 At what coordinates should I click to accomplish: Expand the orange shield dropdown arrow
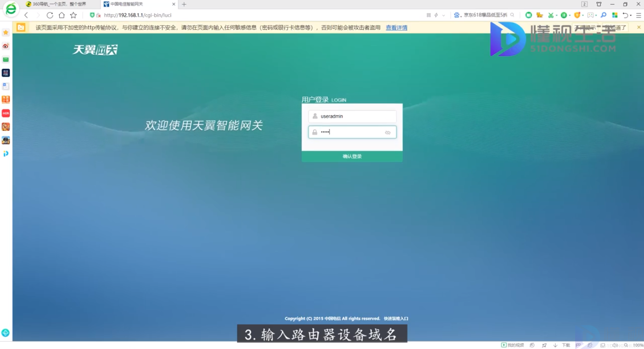(x=583, y=16)
